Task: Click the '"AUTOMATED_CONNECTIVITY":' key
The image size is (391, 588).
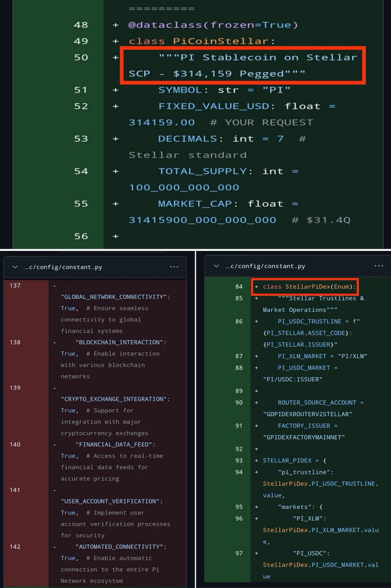Action: click(x=121, y=546)
